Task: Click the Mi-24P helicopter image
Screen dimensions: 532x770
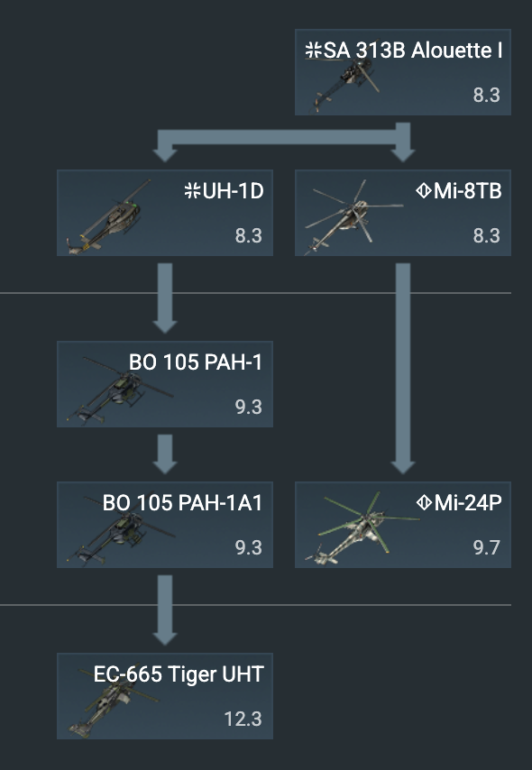Action: (x=362, y=527)
